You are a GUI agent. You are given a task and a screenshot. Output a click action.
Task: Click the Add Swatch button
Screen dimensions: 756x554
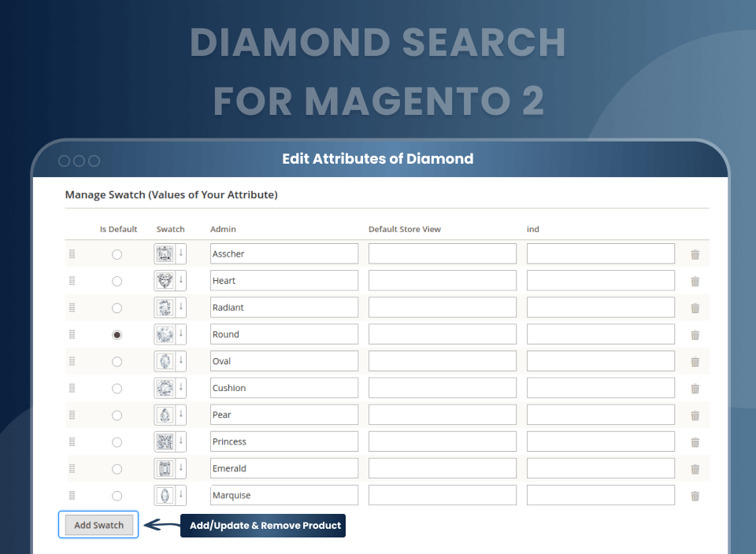pos(99,525)
